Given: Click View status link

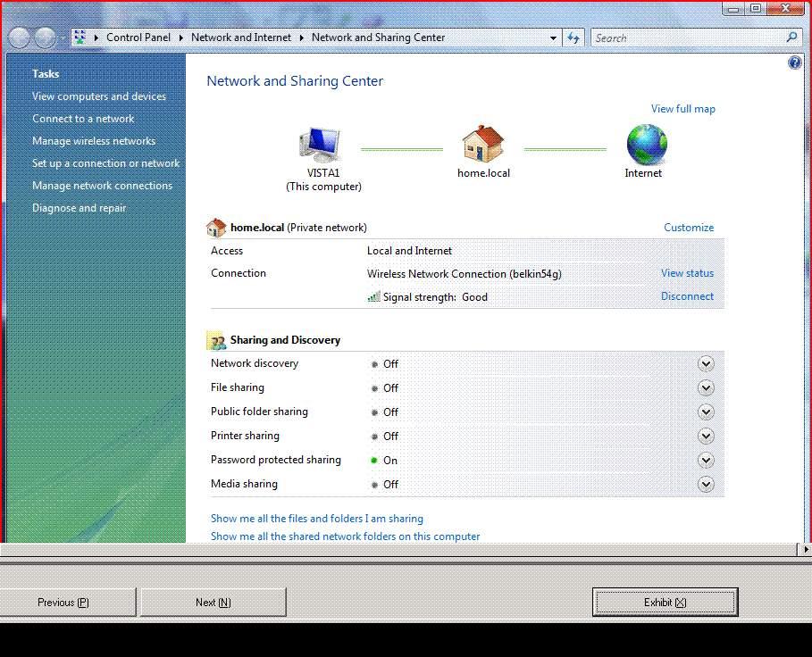Looking at the screenshot, I should tap(687, 273).
